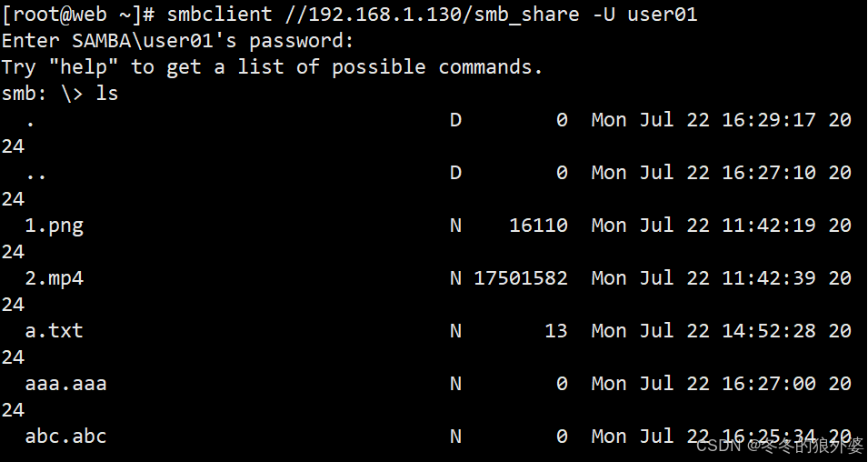Select the abc.abc file name
The image size is (868, 462).
tap(65, 436)
